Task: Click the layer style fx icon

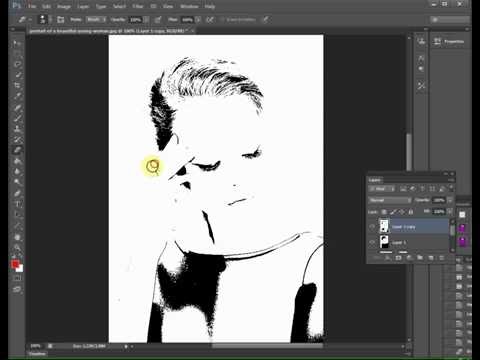Action: tap(388, 258)
